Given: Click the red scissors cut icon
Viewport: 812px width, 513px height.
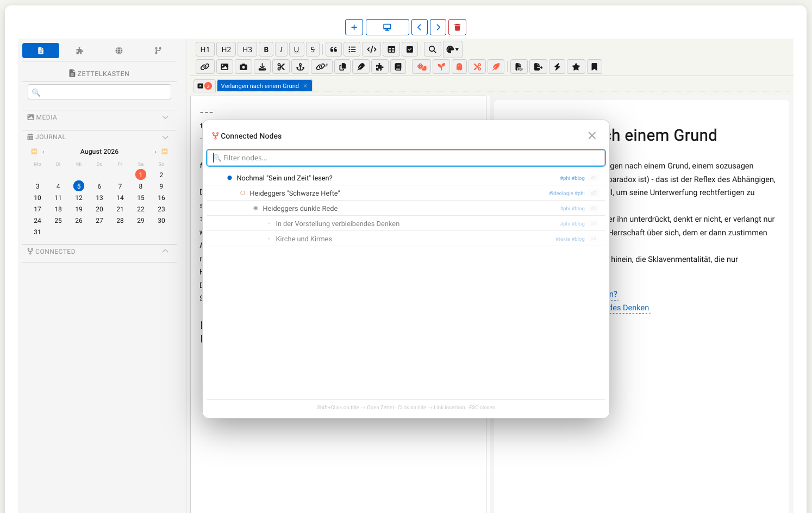Looking at the screenshot, I should click(x=477, y=67).
